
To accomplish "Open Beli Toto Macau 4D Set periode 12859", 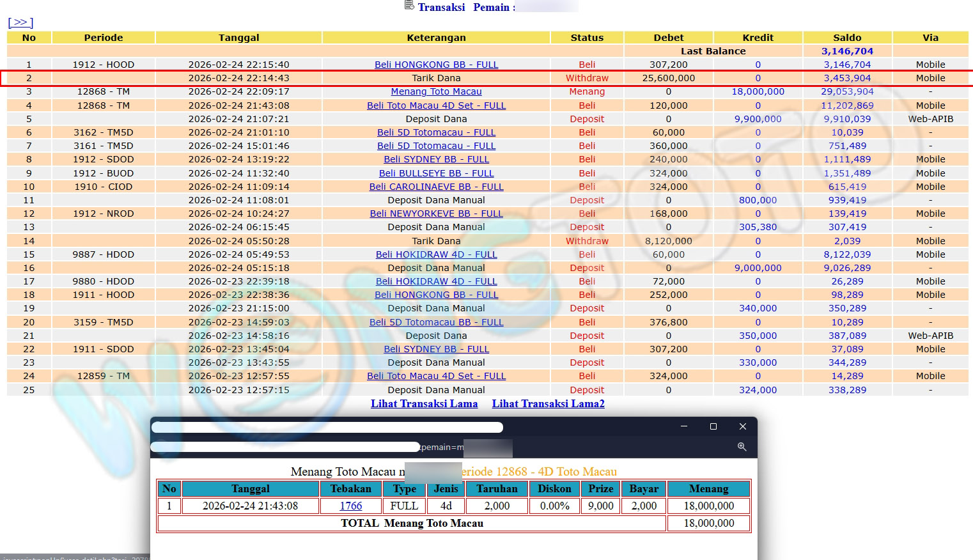I will pos(436,376).
